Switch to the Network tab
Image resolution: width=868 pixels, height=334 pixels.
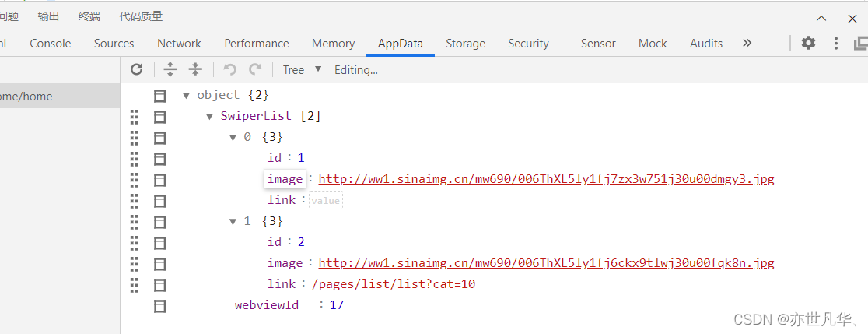tap(179, 43)
